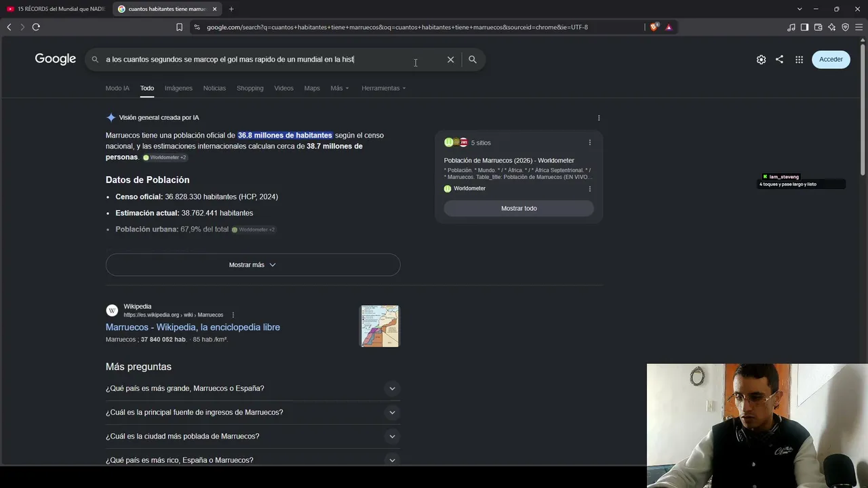
Task: Bookmark this page with the bookmark icon
Action: [179, 27]
